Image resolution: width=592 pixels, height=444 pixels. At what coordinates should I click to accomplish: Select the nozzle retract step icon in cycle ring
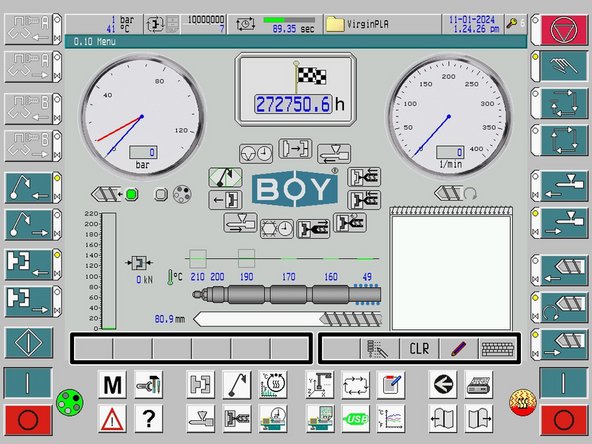click(x=240, y=222)
